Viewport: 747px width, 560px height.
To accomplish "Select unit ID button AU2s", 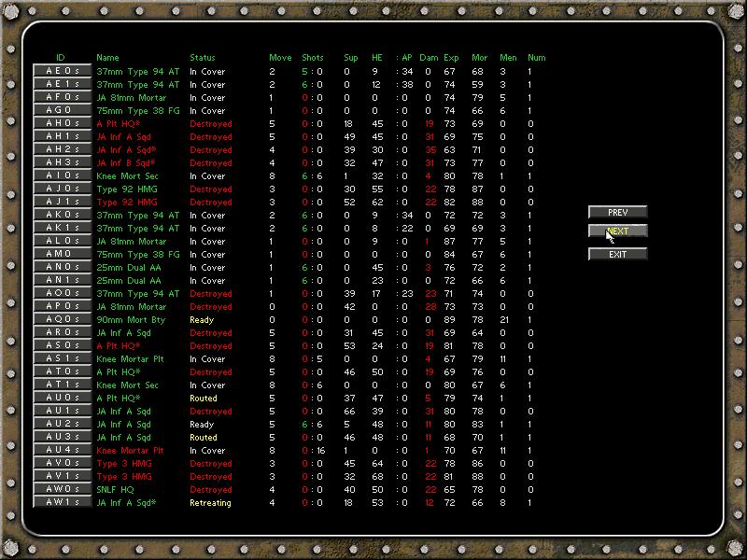I will point(62,425).
